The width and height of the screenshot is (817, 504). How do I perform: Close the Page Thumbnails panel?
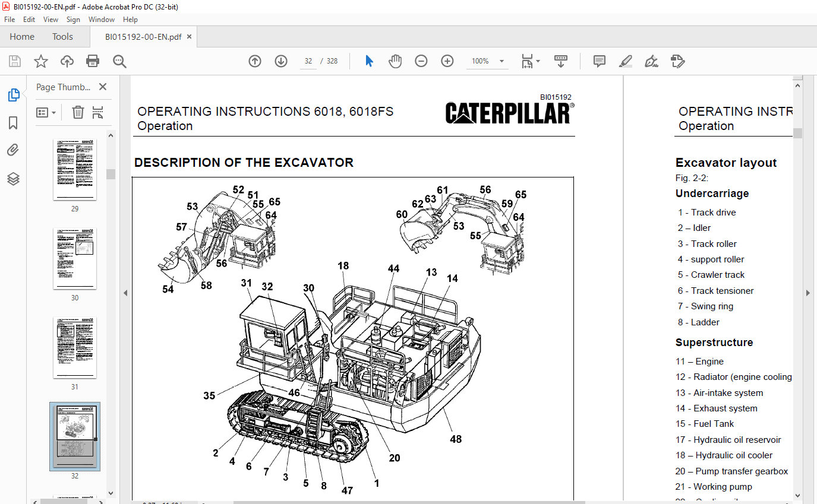103,87
